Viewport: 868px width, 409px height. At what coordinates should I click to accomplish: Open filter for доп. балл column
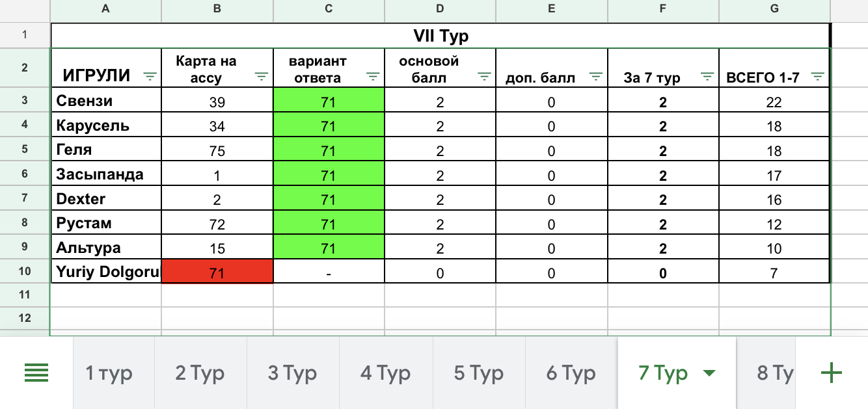pos(595,77)
